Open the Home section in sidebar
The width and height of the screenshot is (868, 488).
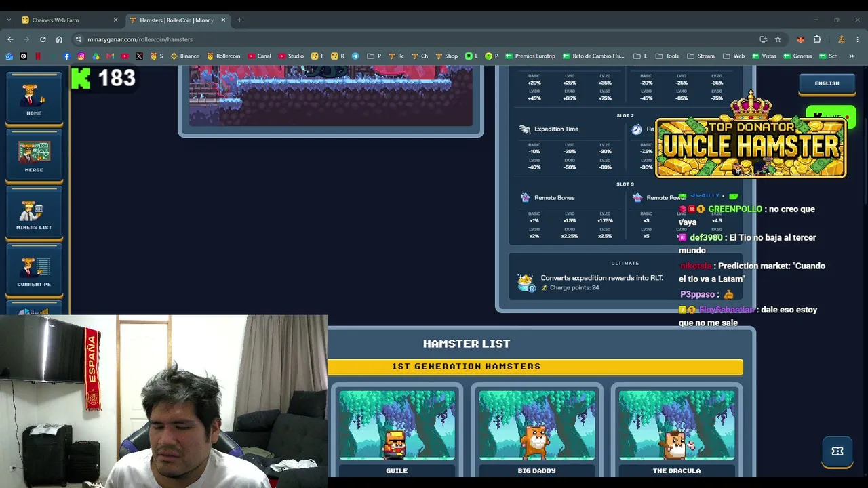tap(34, 99)
